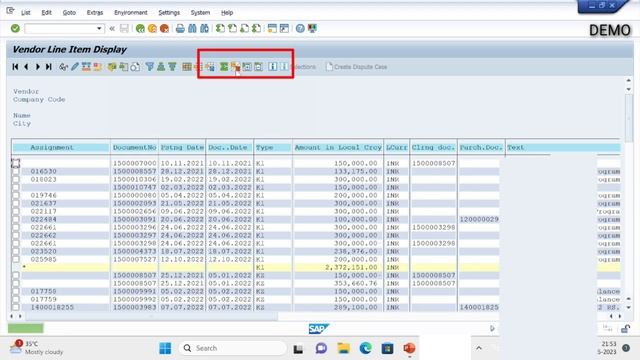
Task: Click the green Enter checkmark icon
Action: 15,28
